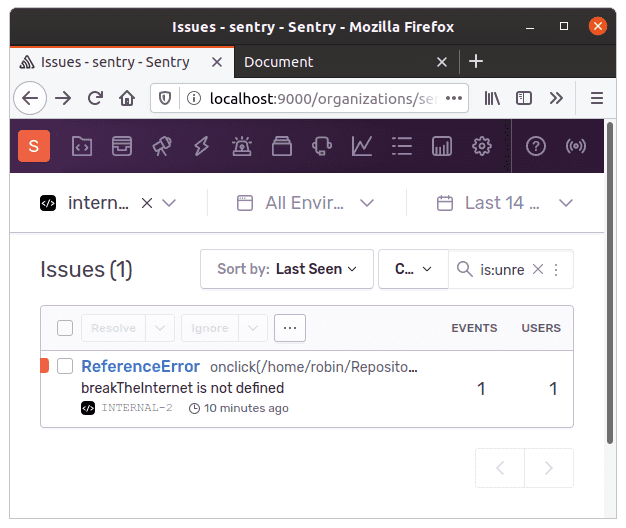Open Help question mark icon
The width and height of the screenshot is (626, 528).
coord(536,146)
